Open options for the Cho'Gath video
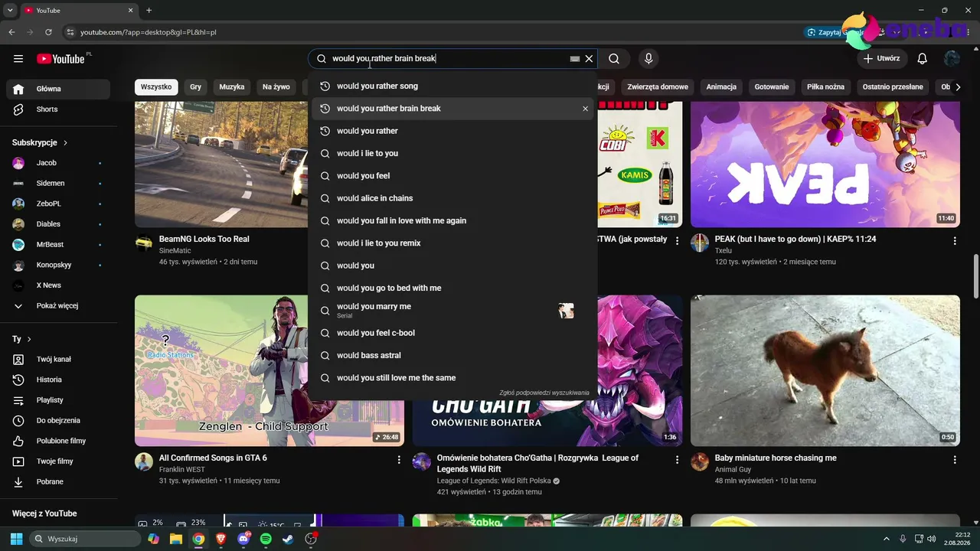Screen dimensions: 980x551 [677, 459]
